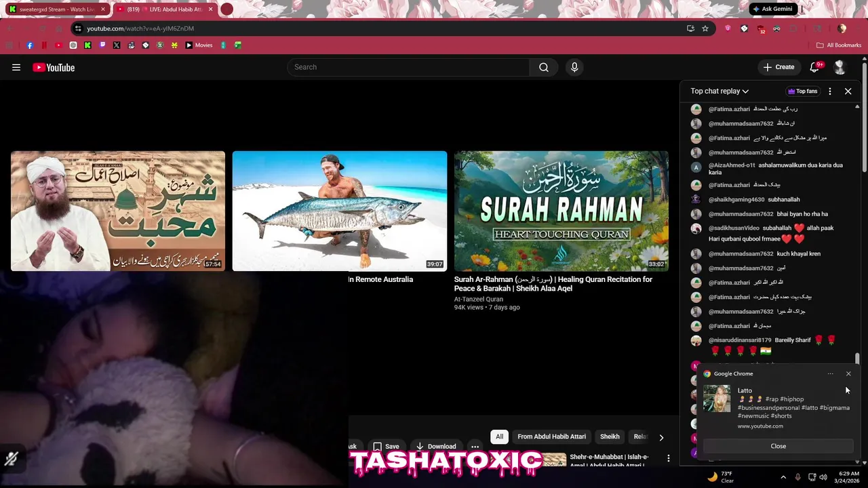Open the pink shield extension icon
The image size is (868, 488).
pos(728,28)
